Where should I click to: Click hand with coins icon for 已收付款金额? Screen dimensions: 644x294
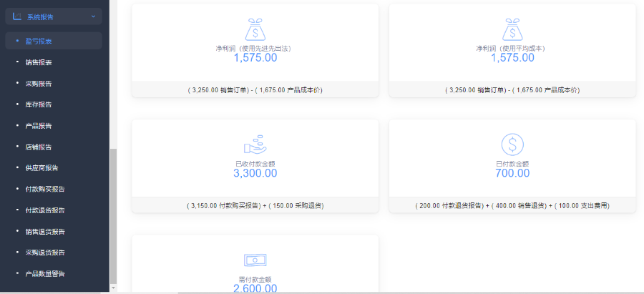(x=255, y=144)
